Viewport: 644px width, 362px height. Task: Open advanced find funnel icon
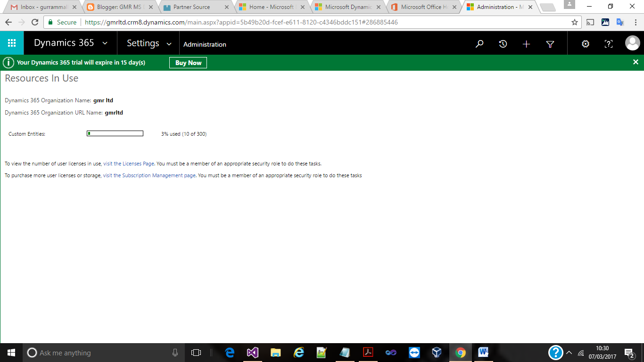[550, 44]
